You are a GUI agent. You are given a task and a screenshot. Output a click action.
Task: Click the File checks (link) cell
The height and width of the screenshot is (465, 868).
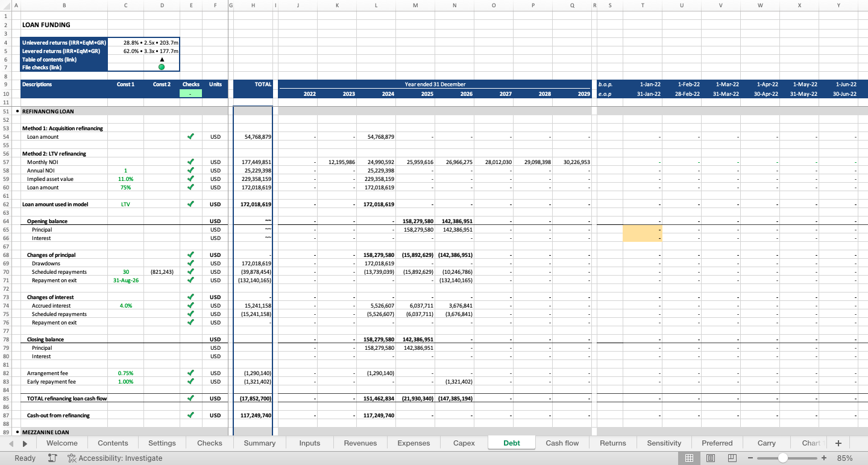point(64,68)
